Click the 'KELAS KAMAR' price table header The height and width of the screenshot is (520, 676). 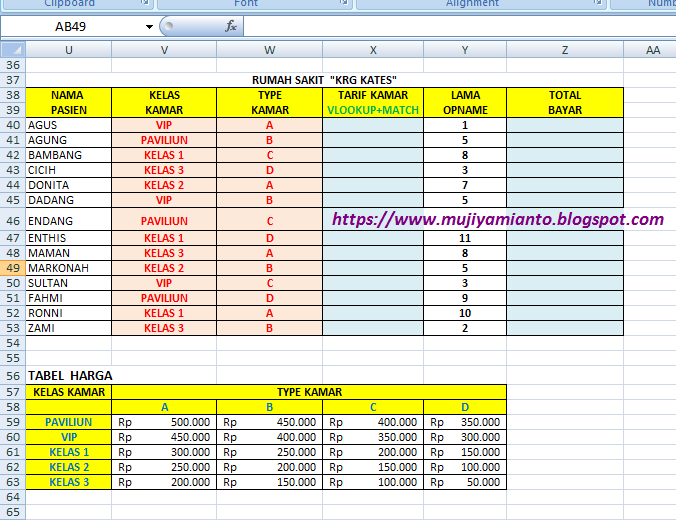tap(69, 392)
